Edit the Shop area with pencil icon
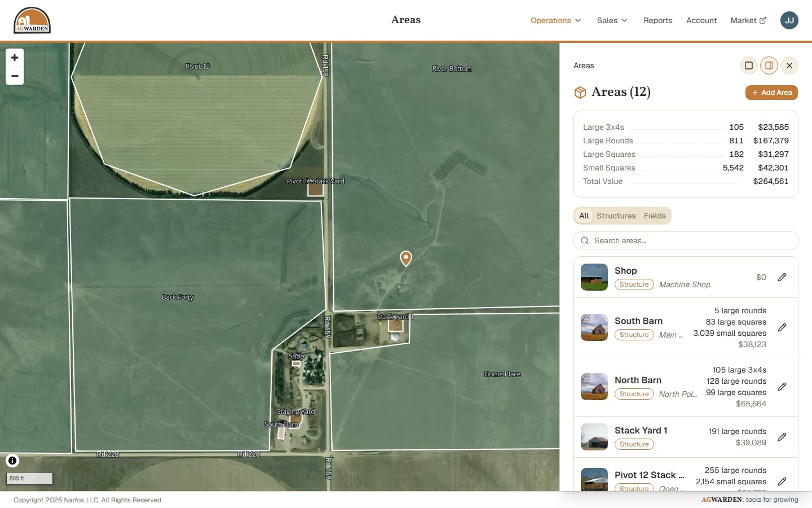The width and height of the screenshot is (812, 508). point(782,277)
